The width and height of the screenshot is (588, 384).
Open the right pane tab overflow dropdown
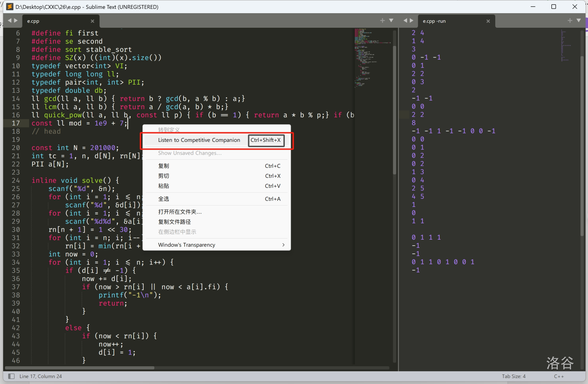579,21
